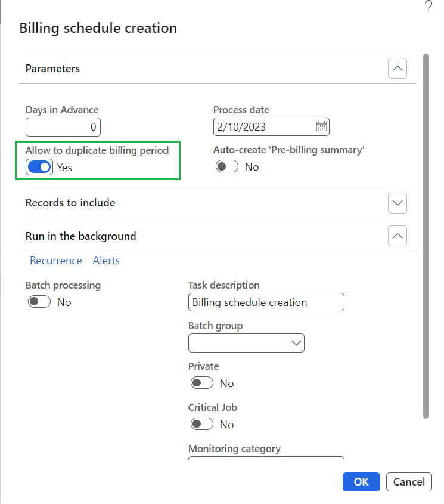444x504 pixels.
Task: Click the help question mark icon
Action: click(x=428, y=7)
